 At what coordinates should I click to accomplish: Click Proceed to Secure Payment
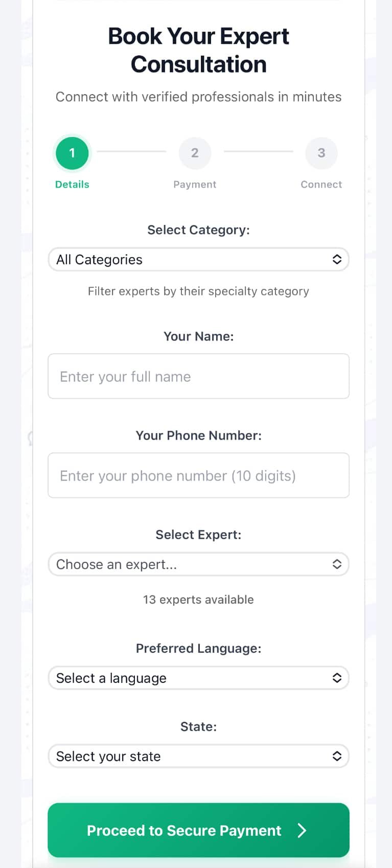click(x=199, y=830)
